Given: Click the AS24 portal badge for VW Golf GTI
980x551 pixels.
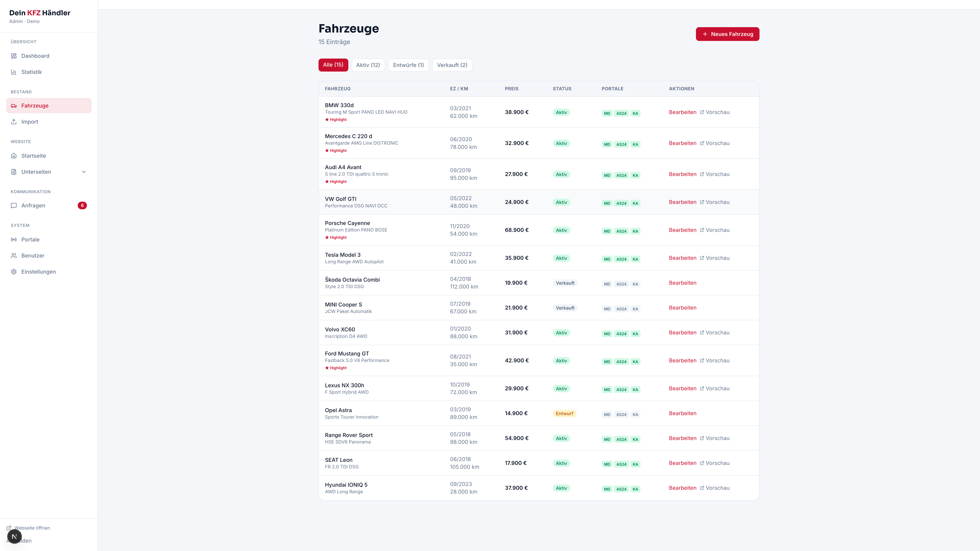Looking at the screenshot, I should [x=621, y=203].
